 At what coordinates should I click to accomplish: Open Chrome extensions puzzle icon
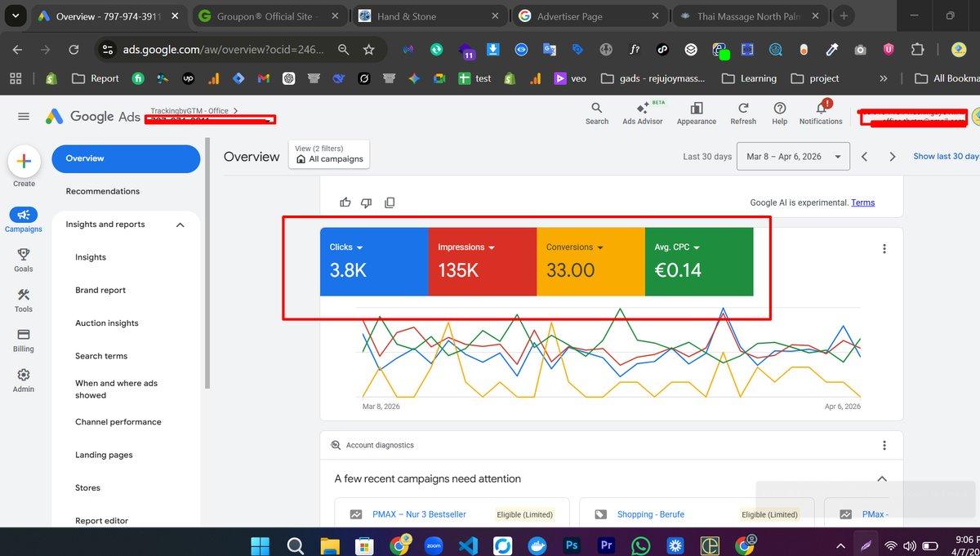pyautogui.click(x=916, y=50)
